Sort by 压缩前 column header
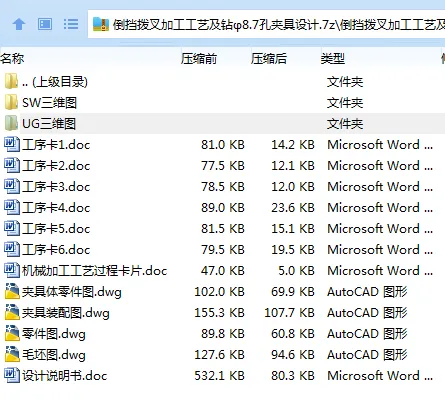The height and width of the screenshot is (400, 445). tap(199, 59)
